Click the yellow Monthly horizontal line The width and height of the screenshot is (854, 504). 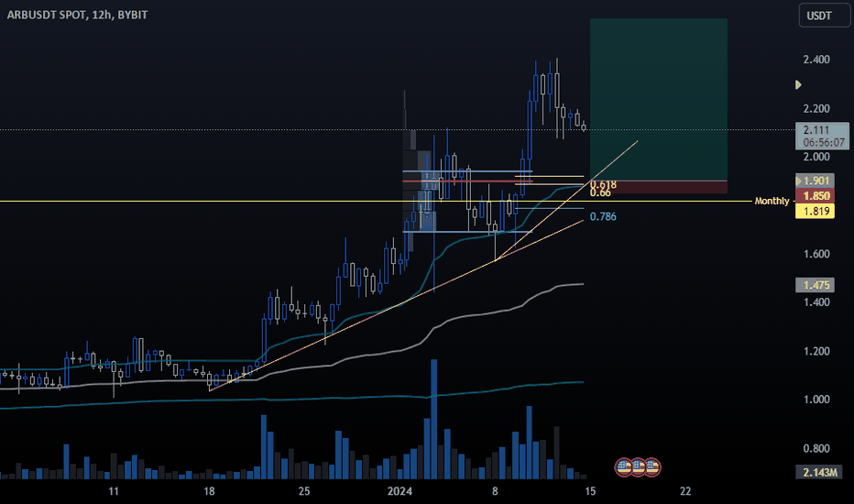(x=376, y=201)
